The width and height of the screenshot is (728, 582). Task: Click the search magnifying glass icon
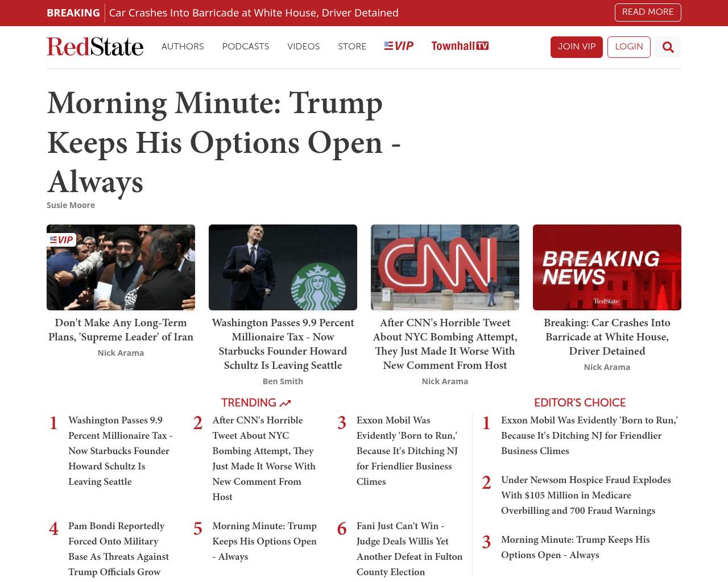(668, 47)
